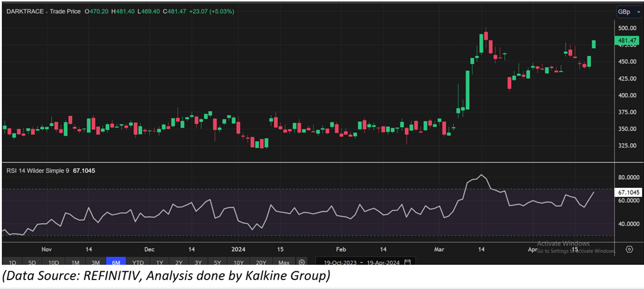Open chart settings icon below RSI axis
Screen dimensions: 644x289
[x=629, y=249]
